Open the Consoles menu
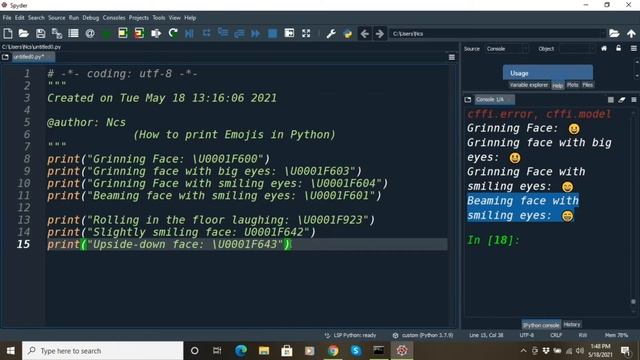The height and width of the screenshot is (360, 640). [x=114, y=18]
